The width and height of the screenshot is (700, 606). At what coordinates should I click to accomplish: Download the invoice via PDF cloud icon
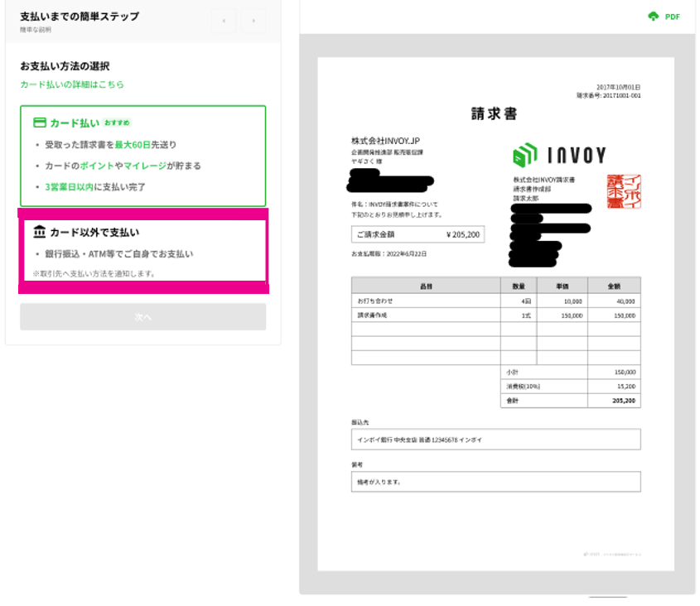(653, 17)
